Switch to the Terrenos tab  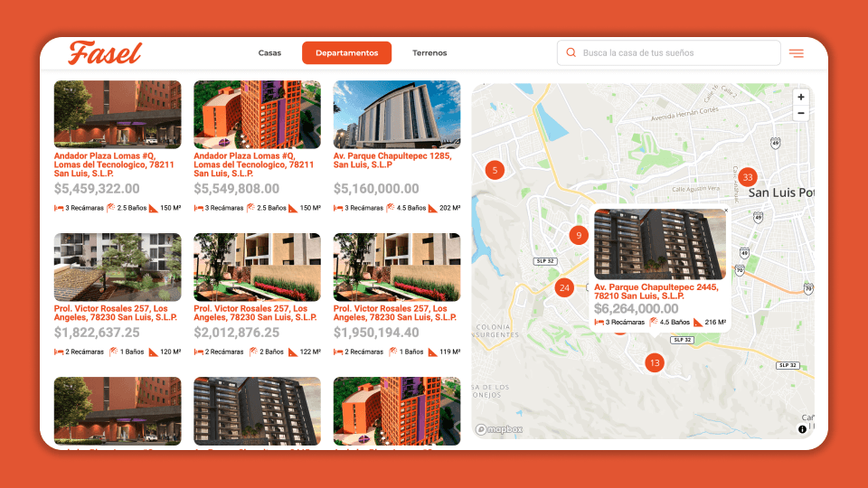point(429,53)
